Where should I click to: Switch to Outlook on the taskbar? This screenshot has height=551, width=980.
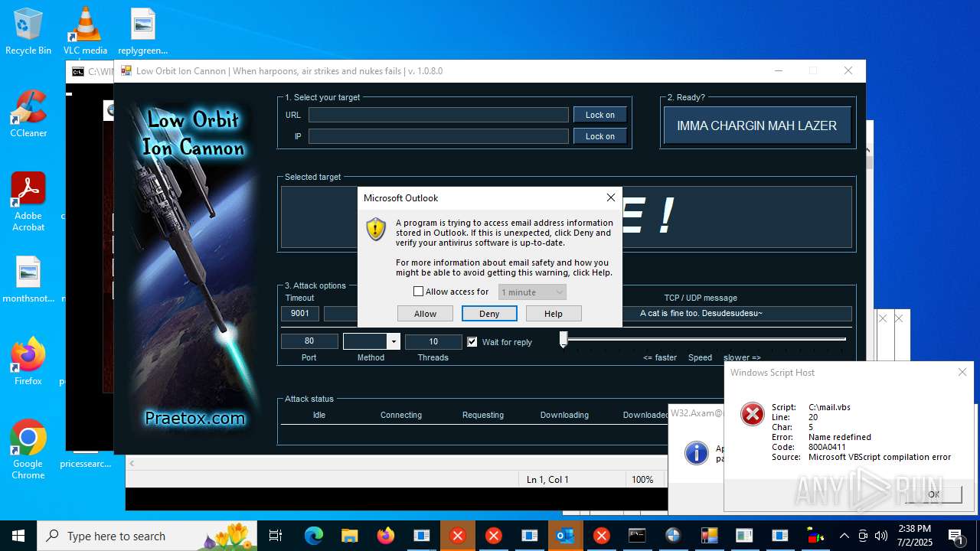coord(566,536)
